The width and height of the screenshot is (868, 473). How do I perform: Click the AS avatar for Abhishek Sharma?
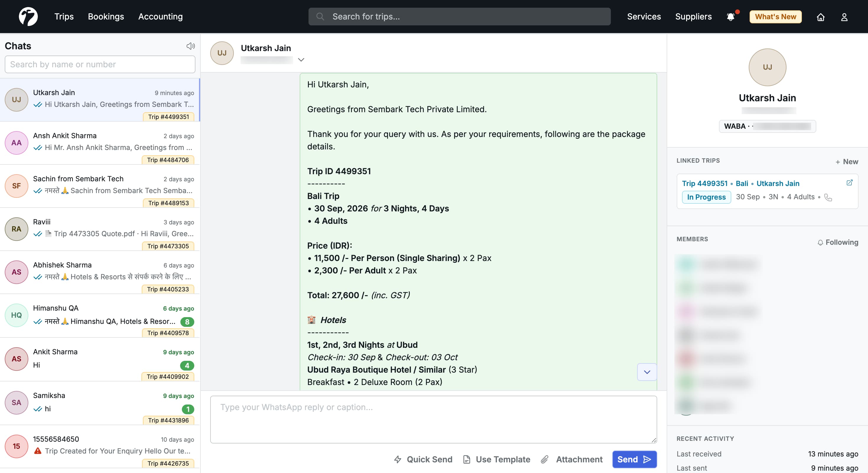[x=16, y=272]
